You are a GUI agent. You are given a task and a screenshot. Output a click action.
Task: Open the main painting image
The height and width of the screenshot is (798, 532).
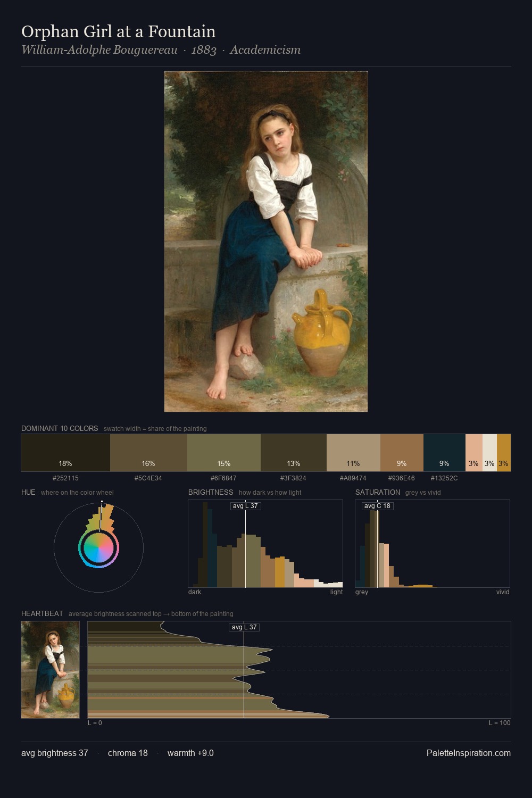(266, 242)
